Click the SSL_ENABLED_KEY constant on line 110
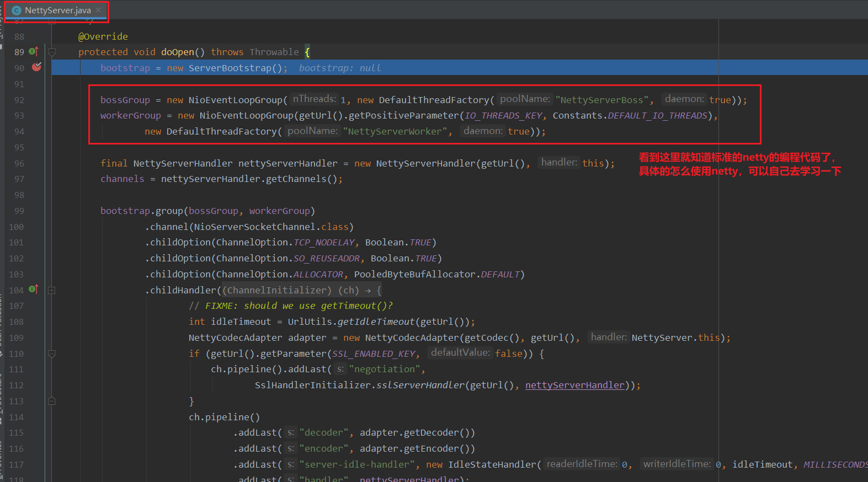The width and height of the screenshot is (868, 482). tap(374, 354)
